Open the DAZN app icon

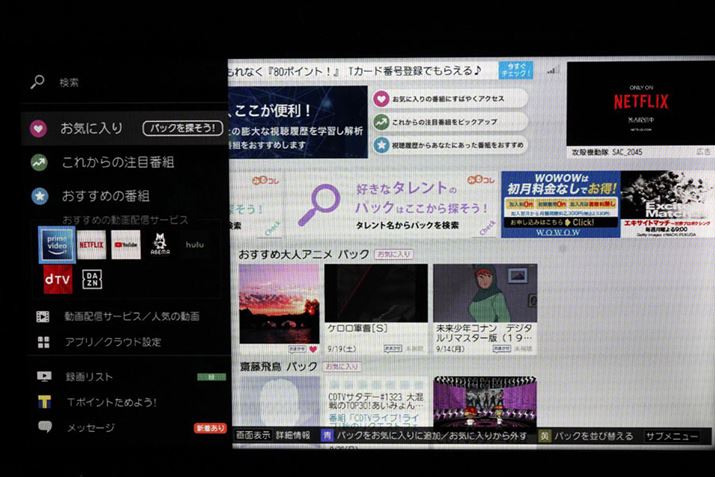92,280
